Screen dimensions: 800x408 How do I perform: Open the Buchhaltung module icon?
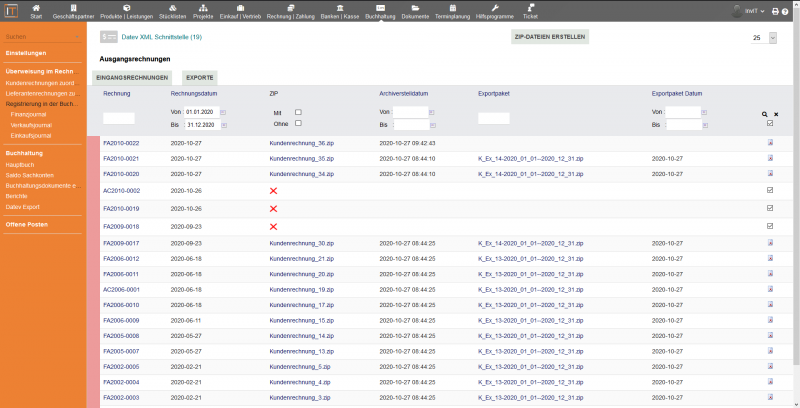pyautogui.click(x=380, y=8)
